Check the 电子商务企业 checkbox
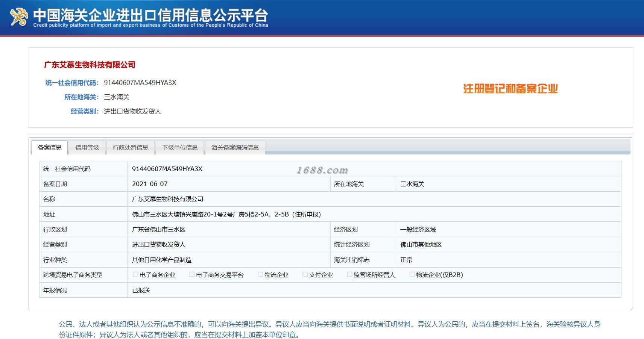The image size is (644, 339). [x=135, y=274]
